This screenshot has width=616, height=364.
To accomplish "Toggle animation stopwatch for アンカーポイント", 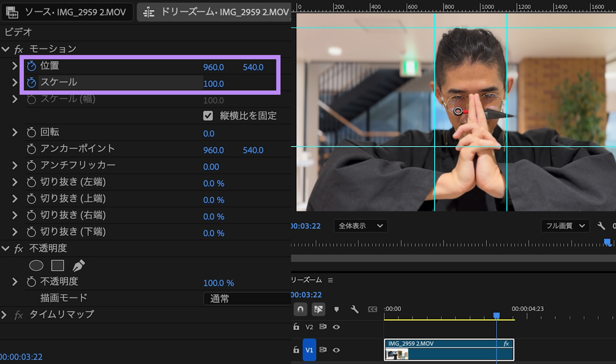I will (31, 149).
